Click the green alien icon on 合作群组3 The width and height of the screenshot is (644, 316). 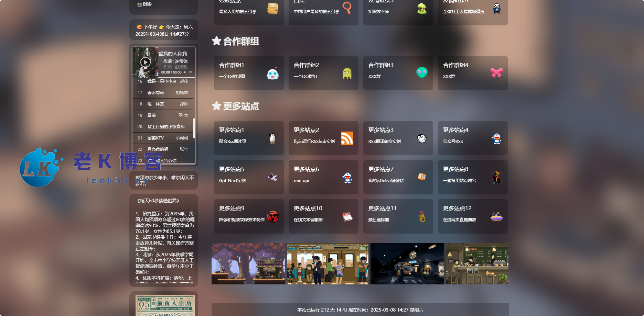point(422,72)
